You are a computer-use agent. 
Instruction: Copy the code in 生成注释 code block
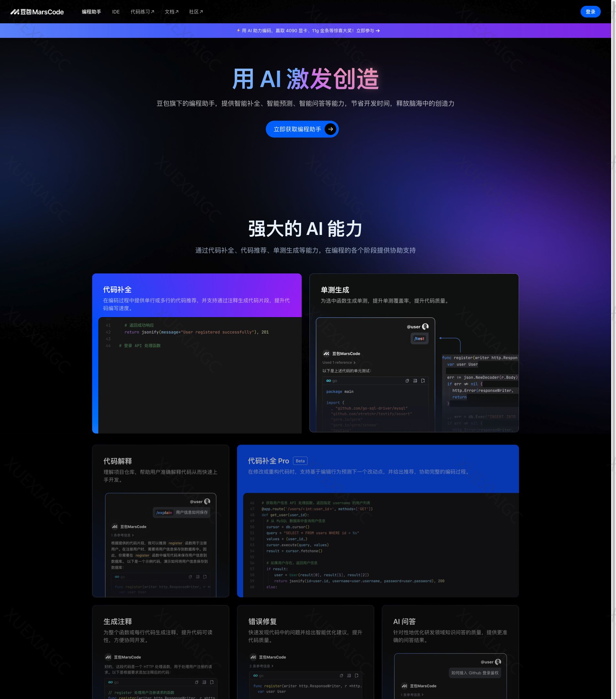click(197, 682)
